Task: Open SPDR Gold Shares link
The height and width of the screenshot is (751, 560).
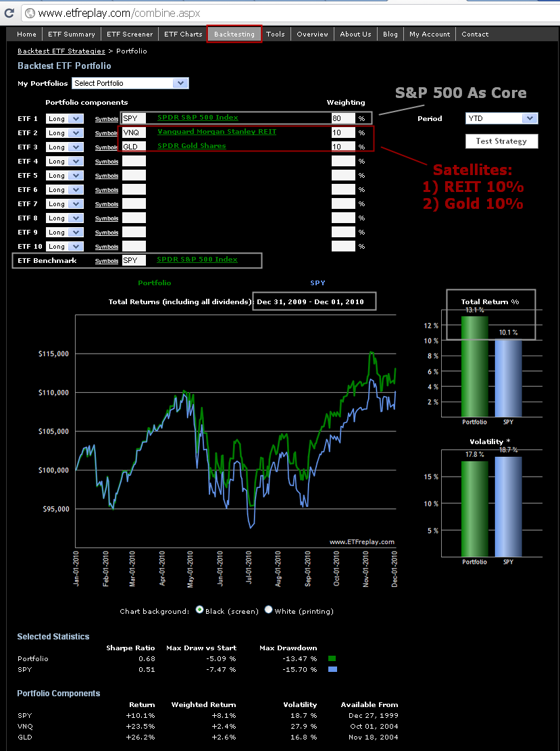Action: point(191,145)
